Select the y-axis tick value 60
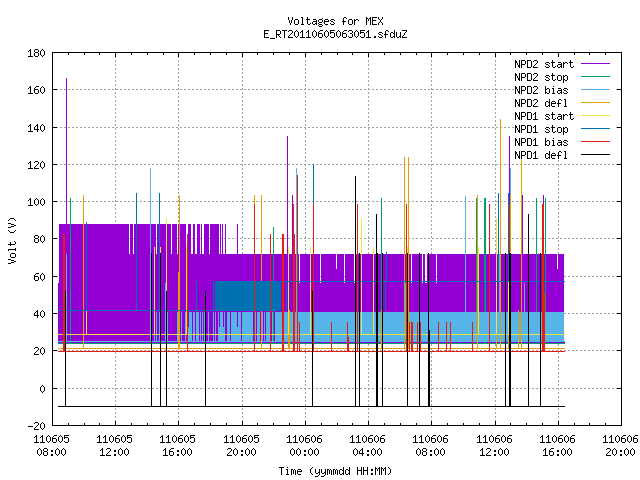 pos(39,277)
